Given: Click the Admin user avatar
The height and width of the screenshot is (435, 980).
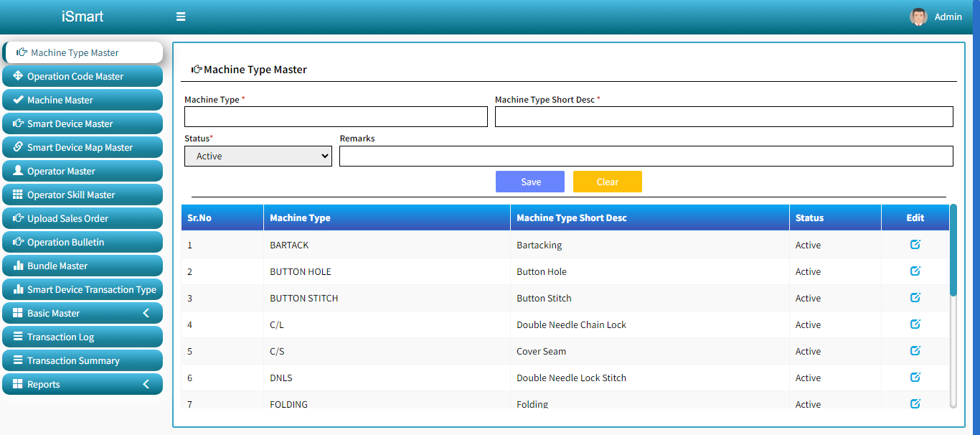Looking at the screenshot, I should (x=918, y=17).
